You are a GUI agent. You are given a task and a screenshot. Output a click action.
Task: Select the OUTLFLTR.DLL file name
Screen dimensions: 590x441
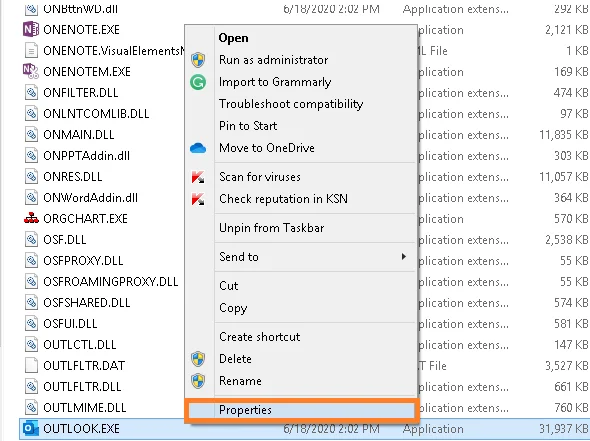click(82, 386)
